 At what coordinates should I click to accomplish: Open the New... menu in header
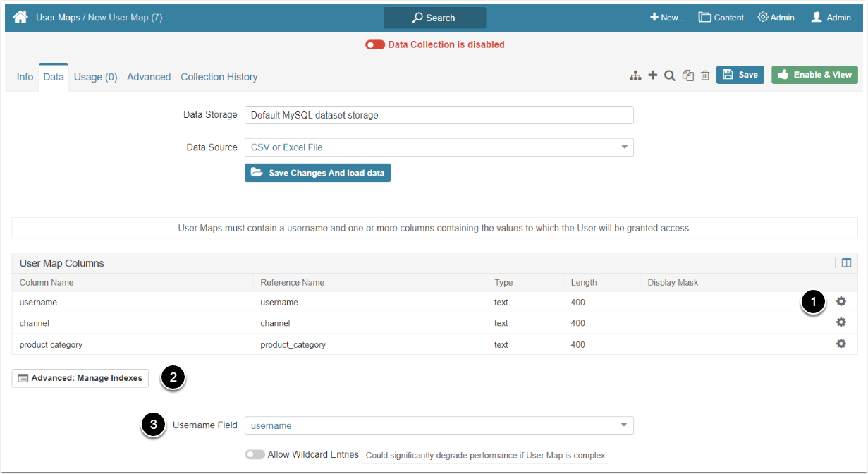point(667,18)
